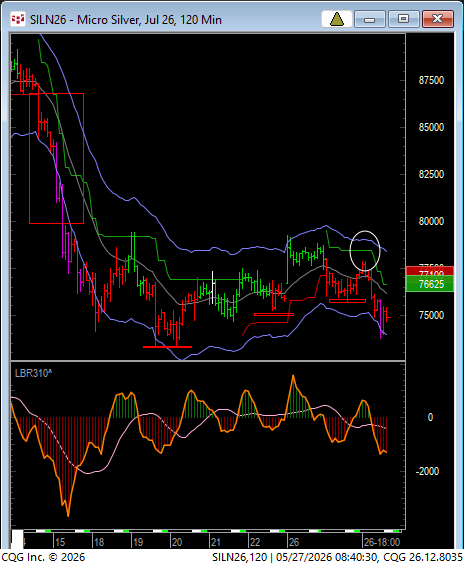Screen dimensions: 464x565
Task: Click date label 18 on time axis
Action: [x=99, y=542]
